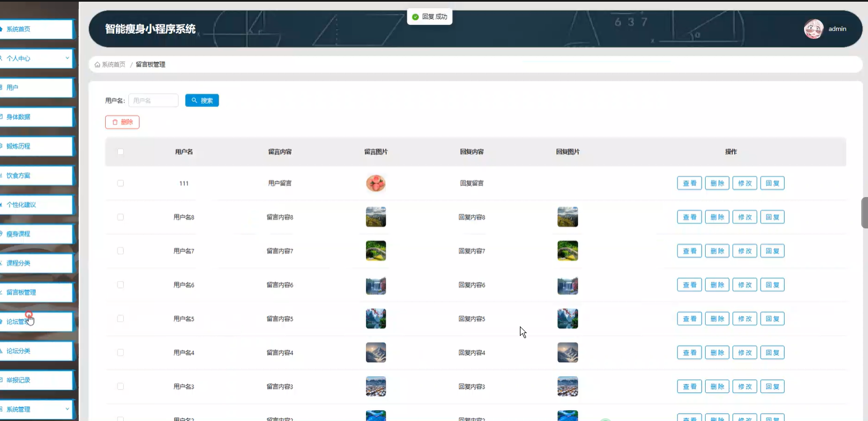This screenshot has width=868, height=421.
Task: Check the row checkbox for 用户名5
Action: (x=120, y=319)
